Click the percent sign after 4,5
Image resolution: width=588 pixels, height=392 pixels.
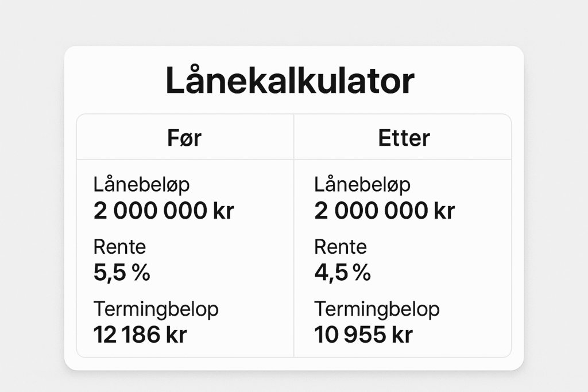(362, 273)
